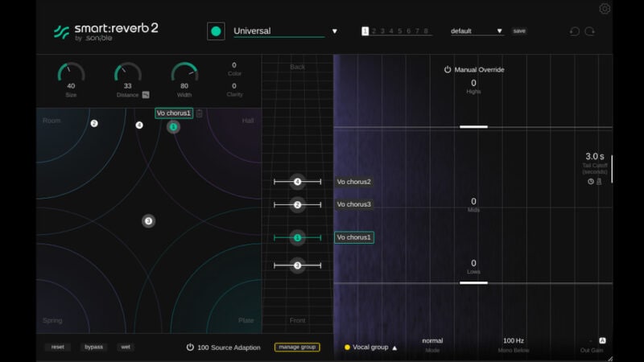Click the window resize grip icon
644x362 pixels.
tap(610, 359)
